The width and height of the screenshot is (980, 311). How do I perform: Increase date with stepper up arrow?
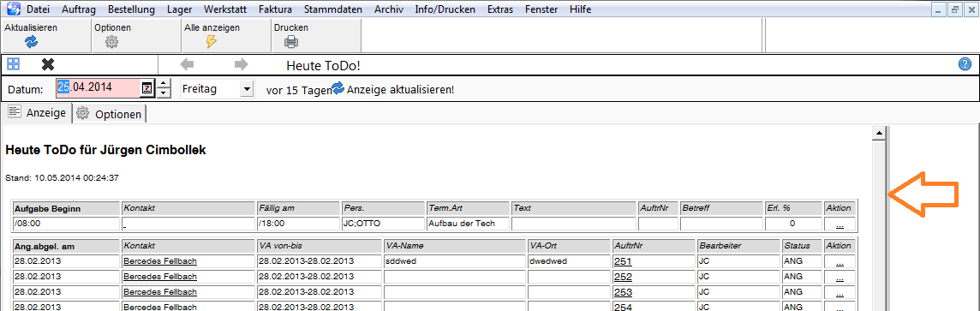[163, 84]
